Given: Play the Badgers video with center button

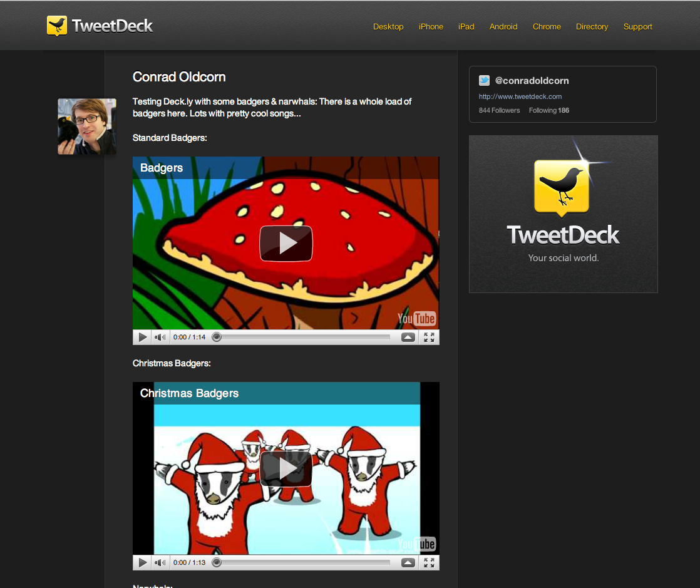Looking at the screenshot, I should click(x=286, y=244).
